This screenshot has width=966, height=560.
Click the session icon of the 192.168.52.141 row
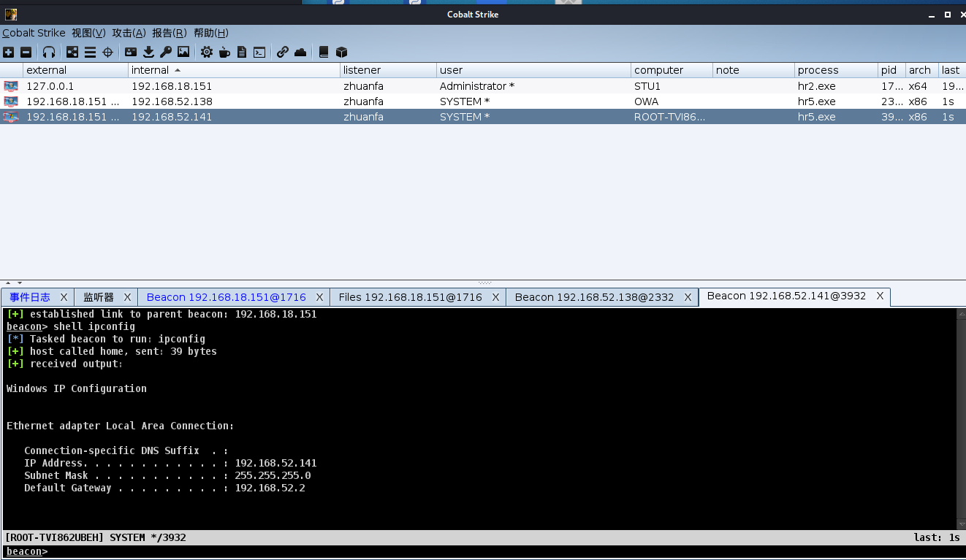(11, 117)
